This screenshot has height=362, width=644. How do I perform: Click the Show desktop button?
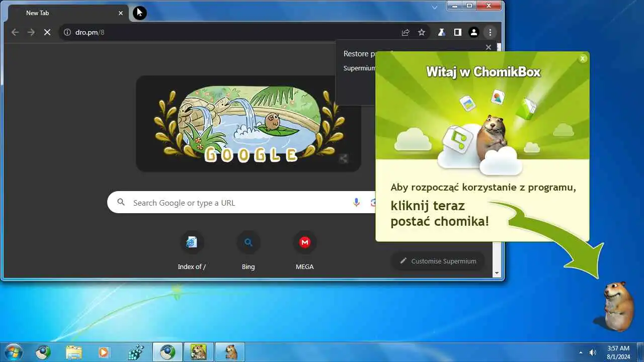click(x=640, y=352)
